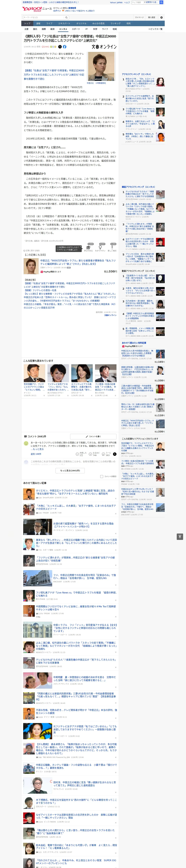Click 購入履歴 link

point(152,17)
